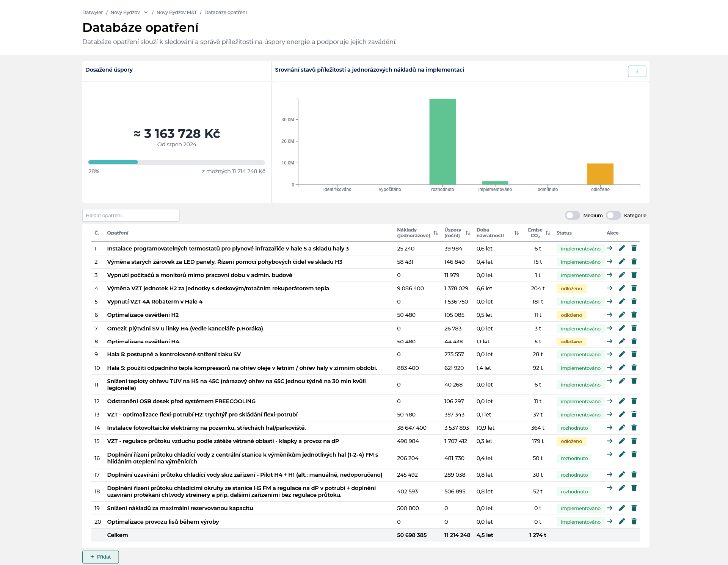Sort by Doba návratnosti column arrows
728x565 pixels.
[x=516, y=233]
